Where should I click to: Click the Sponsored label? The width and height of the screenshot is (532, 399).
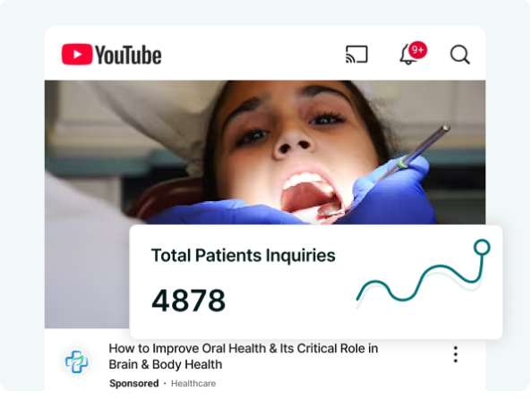(x=134, y=384)
